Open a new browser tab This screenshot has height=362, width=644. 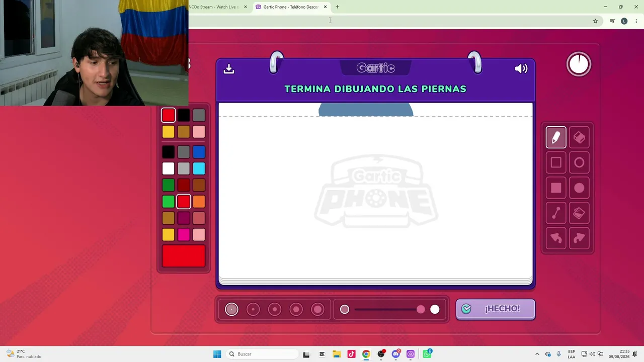[338, 7]
